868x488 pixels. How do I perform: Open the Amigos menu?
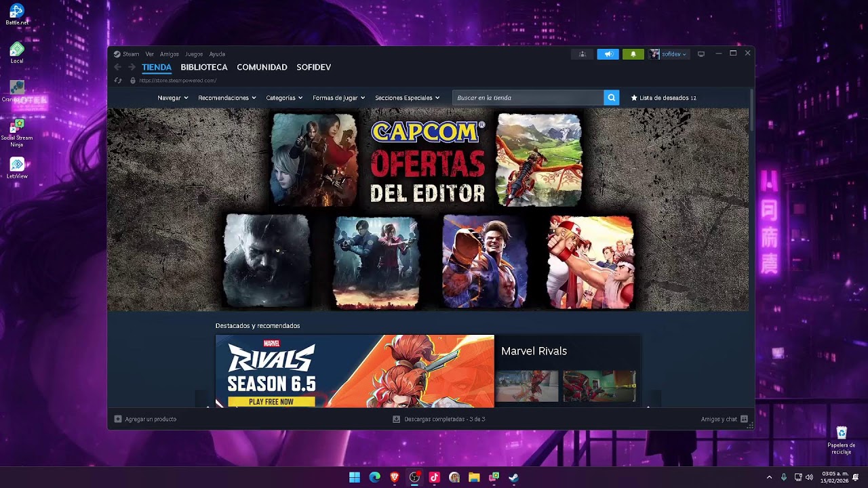point(170,54)
